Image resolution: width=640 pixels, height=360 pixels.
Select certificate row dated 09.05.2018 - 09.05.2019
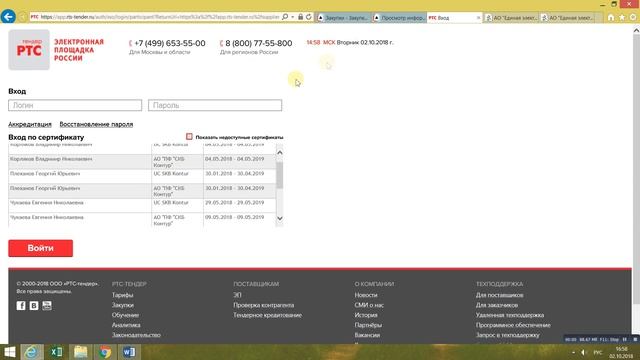pyautogui.click(x=142, y=220)
